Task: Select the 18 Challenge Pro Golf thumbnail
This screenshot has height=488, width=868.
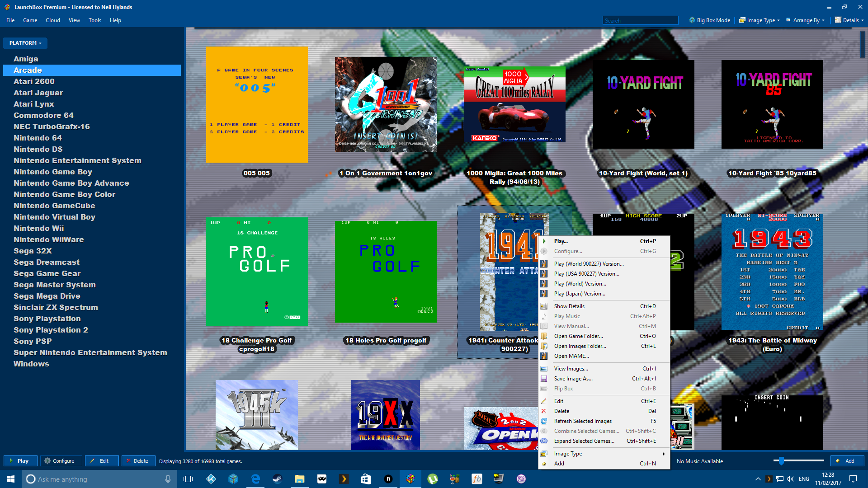Action: click(x=257, y=272)
